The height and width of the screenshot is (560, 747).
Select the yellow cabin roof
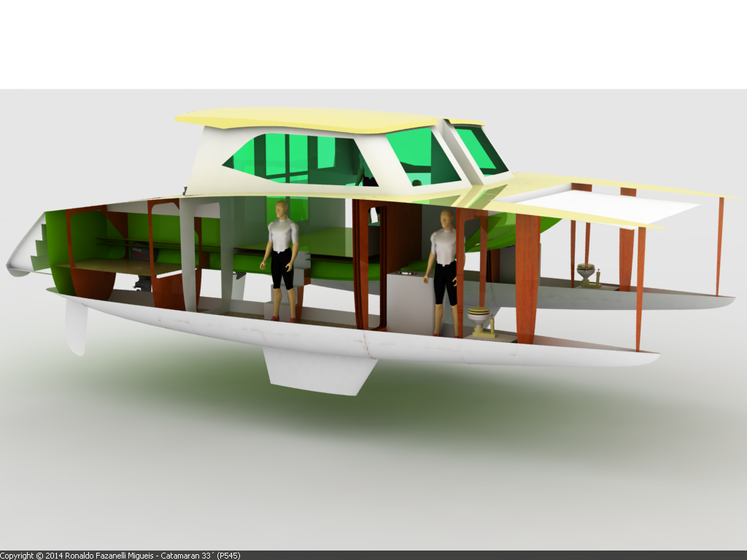click(x=314, y=120)
